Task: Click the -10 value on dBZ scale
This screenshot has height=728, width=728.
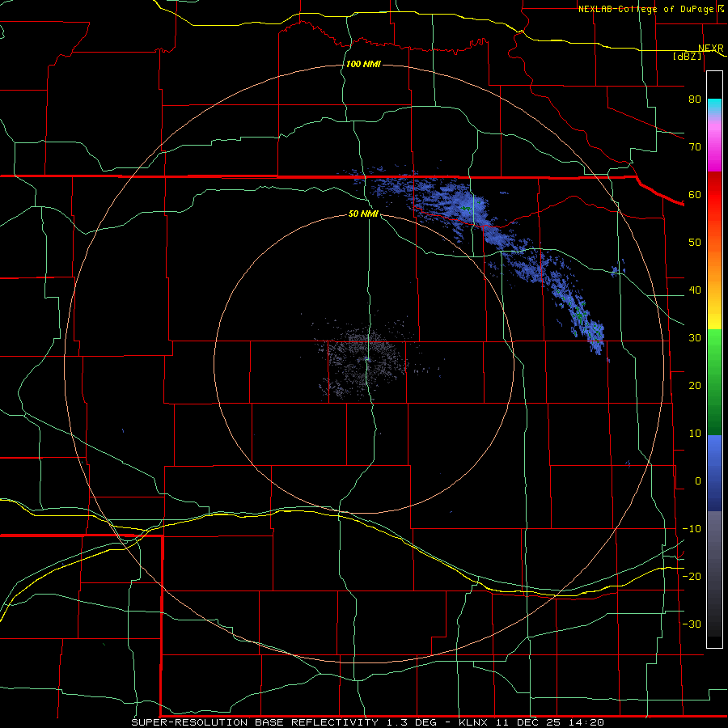Action: pos(692,529)
